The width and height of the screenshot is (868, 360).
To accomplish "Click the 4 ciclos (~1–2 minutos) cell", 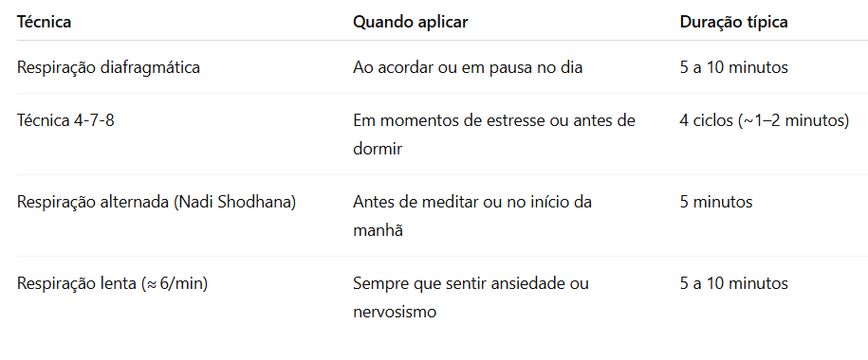I will 765,120.
